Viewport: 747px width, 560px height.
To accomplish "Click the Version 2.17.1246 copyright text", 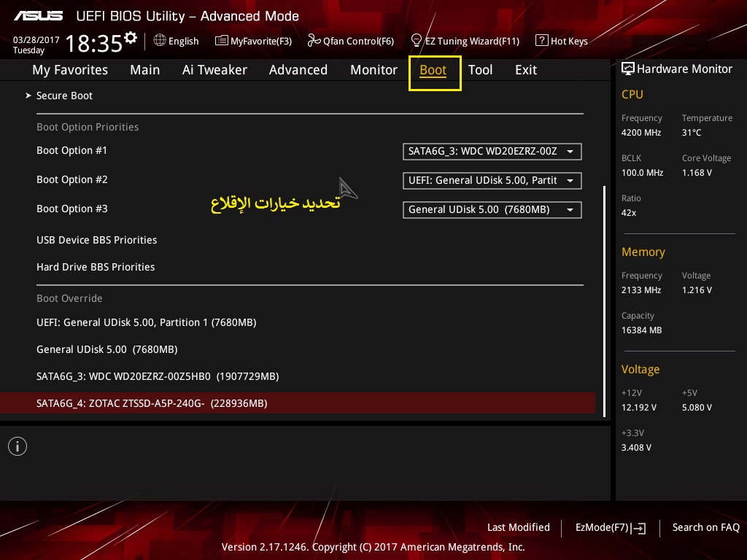I will 373,547.
